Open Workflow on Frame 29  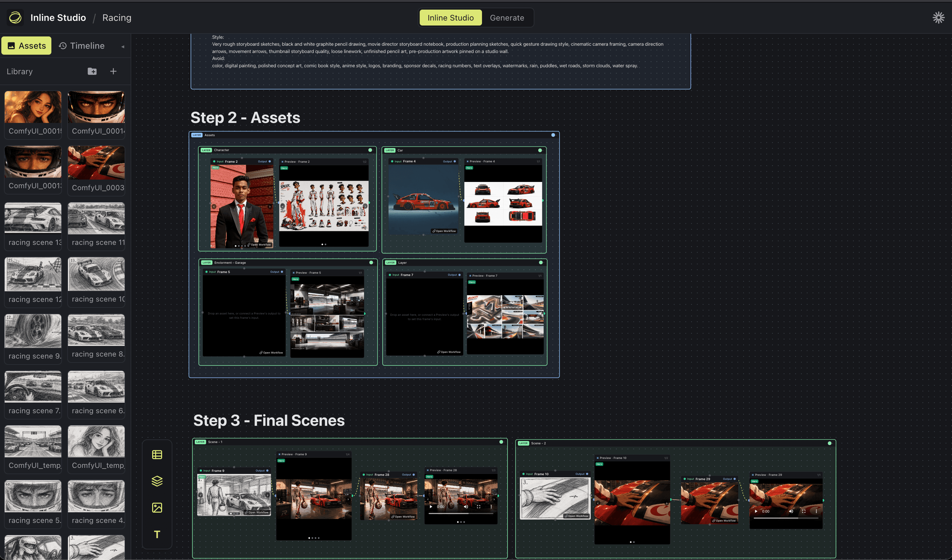[724, 521]
